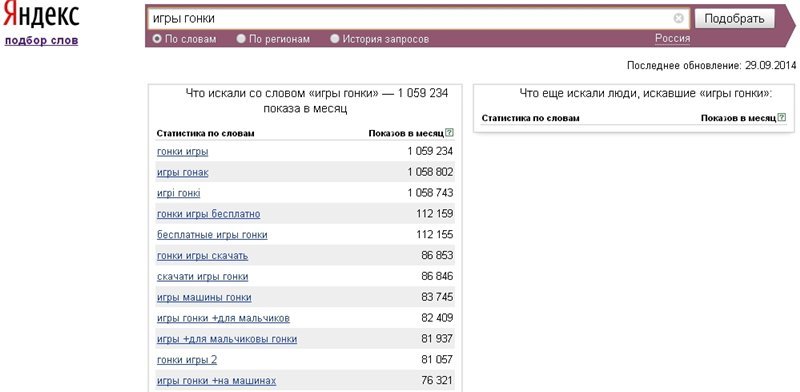Open the игры гонак keyword link
800x392 pixels.
pyautogui.click(x=183, y=173)
